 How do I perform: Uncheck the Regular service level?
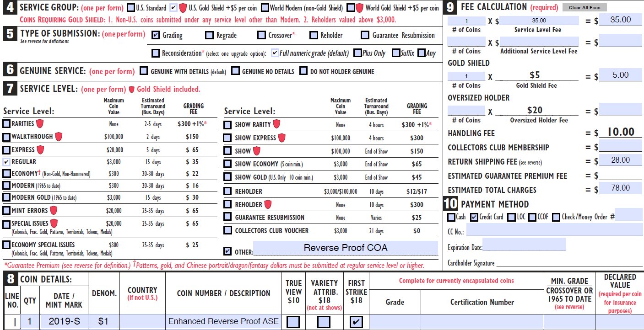tap(6, 162)
